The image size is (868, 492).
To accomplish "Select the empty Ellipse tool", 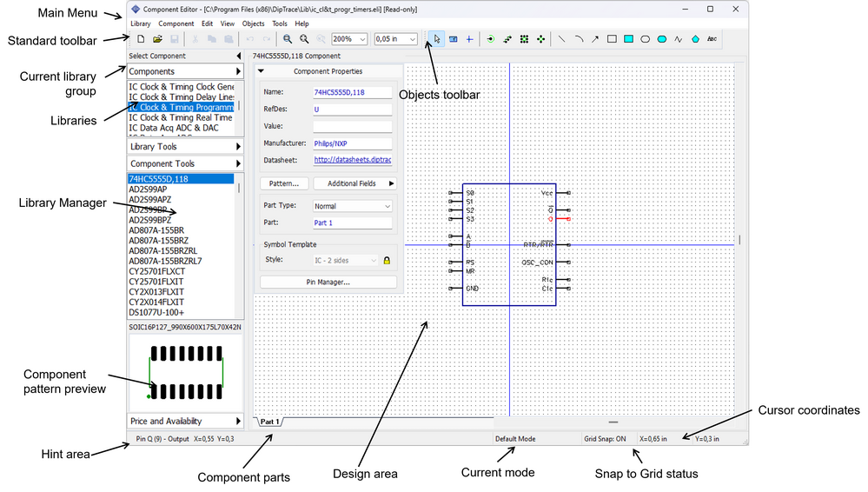I will 645,39.
